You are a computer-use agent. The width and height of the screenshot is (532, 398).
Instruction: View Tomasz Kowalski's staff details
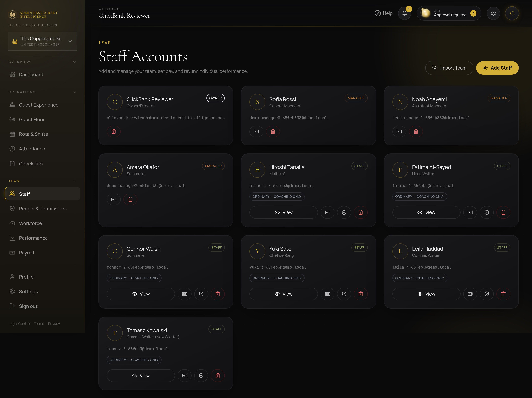[141, 376]
